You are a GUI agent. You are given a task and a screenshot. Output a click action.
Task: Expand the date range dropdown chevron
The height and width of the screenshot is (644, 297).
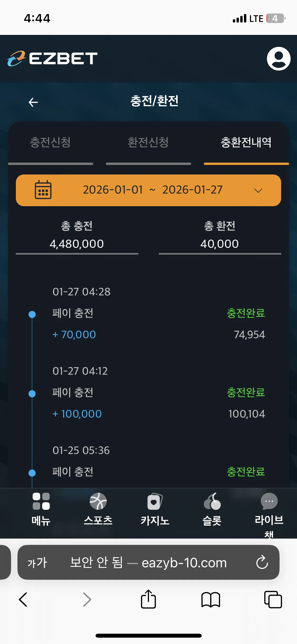[x=258, y=190]
